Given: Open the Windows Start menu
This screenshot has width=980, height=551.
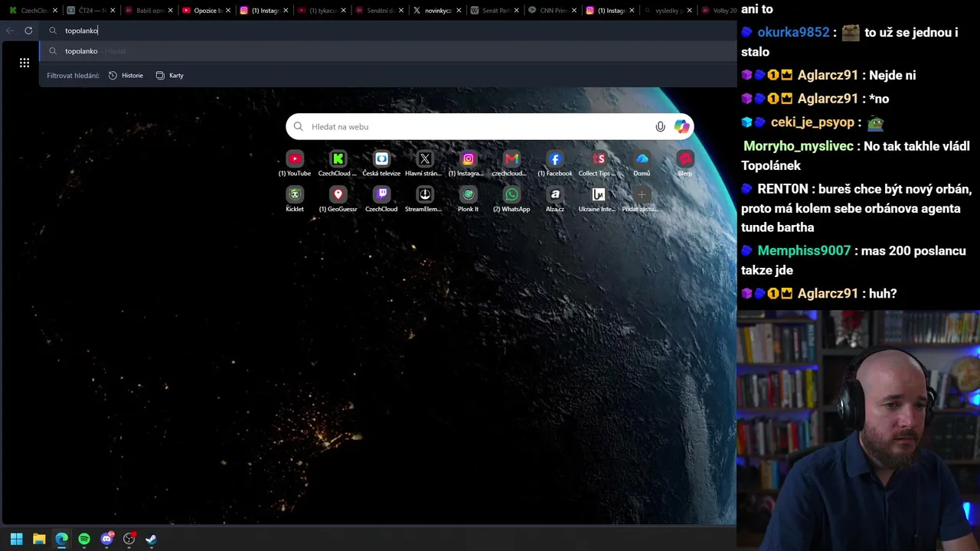Looking at the screenshot, I should pos(17,539).
